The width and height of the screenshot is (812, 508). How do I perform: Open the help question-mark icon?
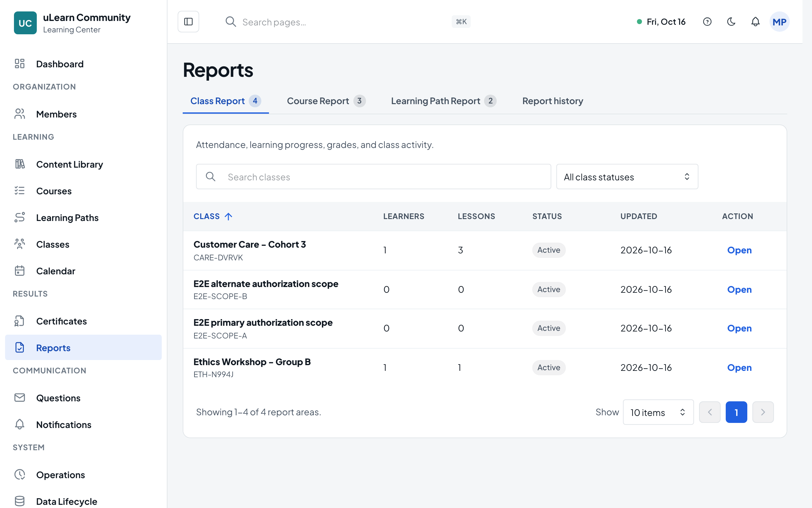(707, 22)
